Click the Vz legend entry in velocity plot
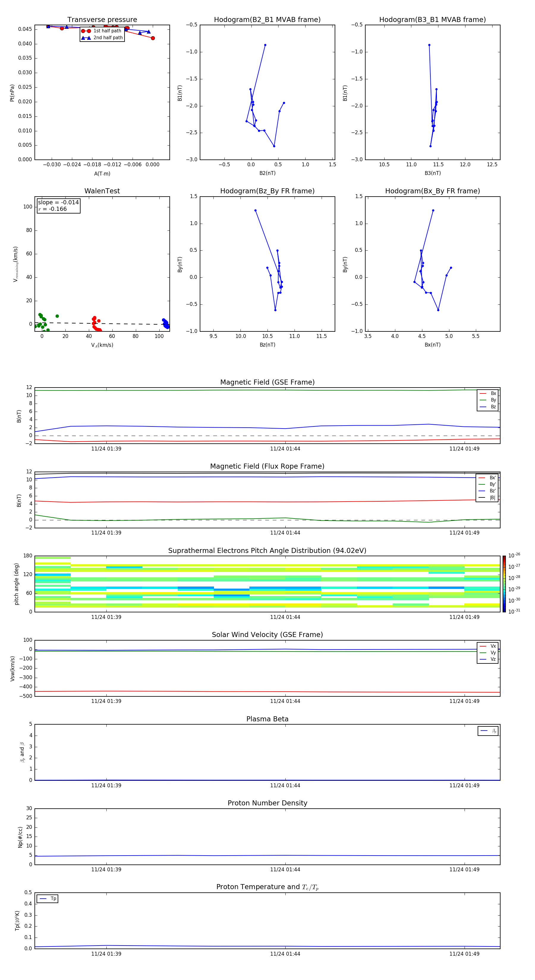This screenshot has height=980, width=535. pyautogui.click(x=488, y=659)
